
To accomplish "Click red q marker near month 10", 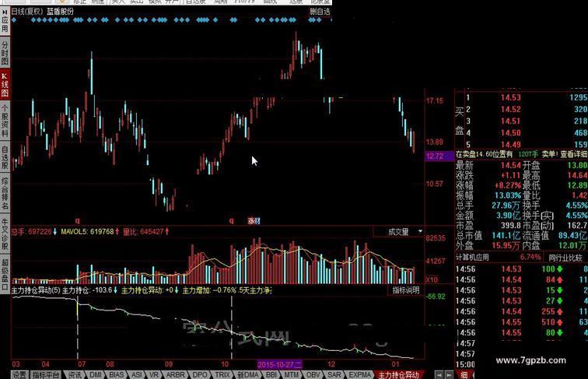I will pos(231,221).
